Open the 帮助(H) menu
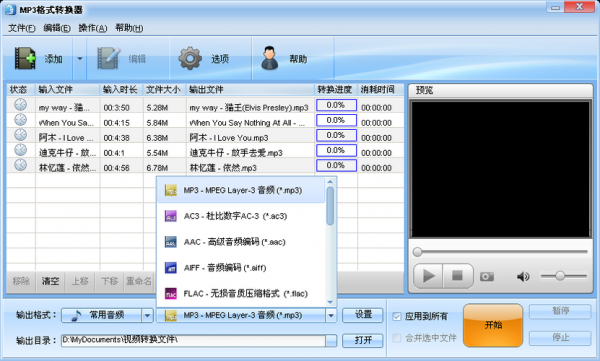Image resolution: width=600 pixels, height=361 pixels. click(x=129, y=28)
